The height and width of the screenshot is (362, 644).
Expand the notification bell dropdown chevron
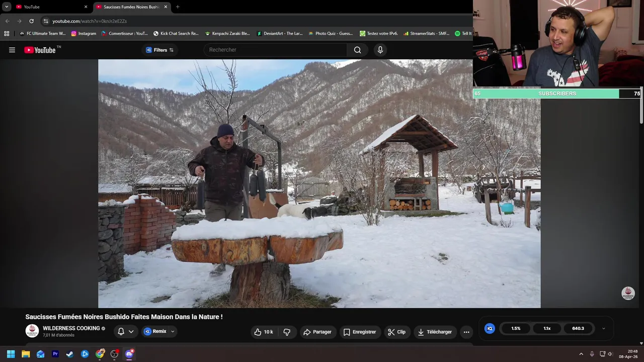[x=131, y=331]
